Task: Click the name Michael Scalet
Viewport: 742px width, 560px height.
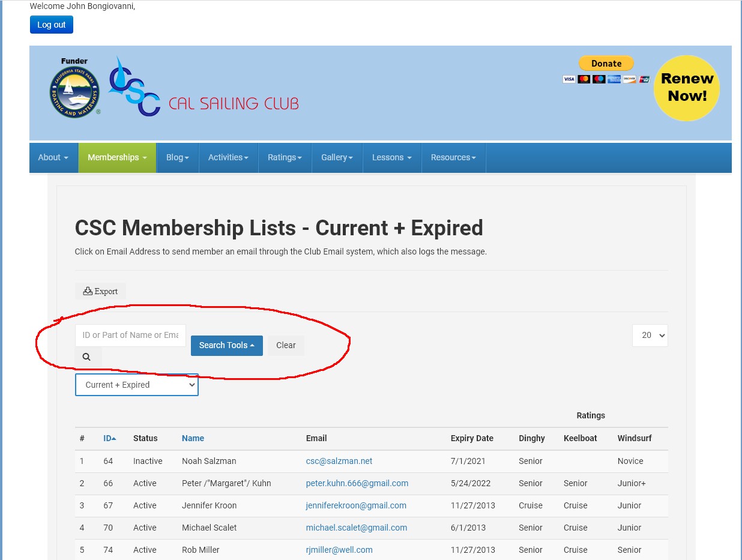Action: 209,528
